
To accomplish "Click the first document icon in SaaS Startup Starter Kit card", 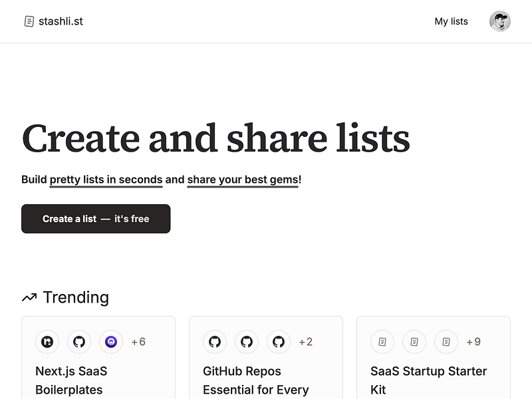I will [x=382, y=342].
